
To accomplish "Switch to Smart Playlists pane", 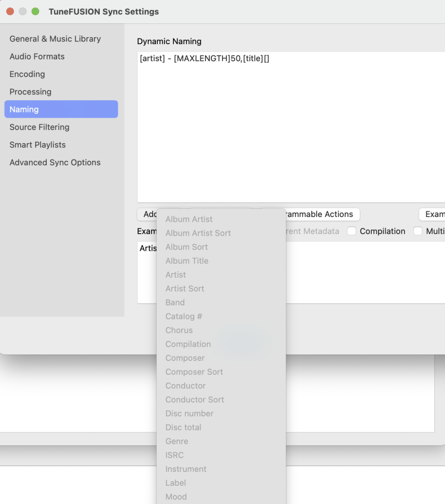I will click(x=61, y=145).
